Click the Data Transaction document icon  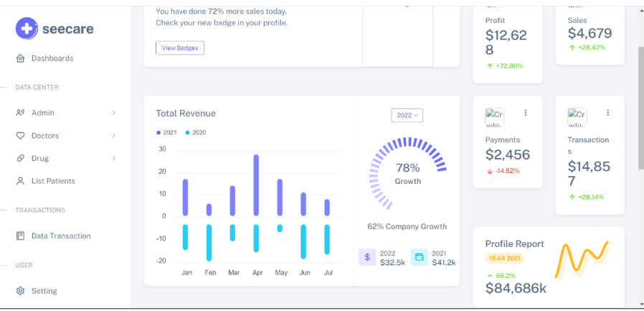tap(20, 236)
